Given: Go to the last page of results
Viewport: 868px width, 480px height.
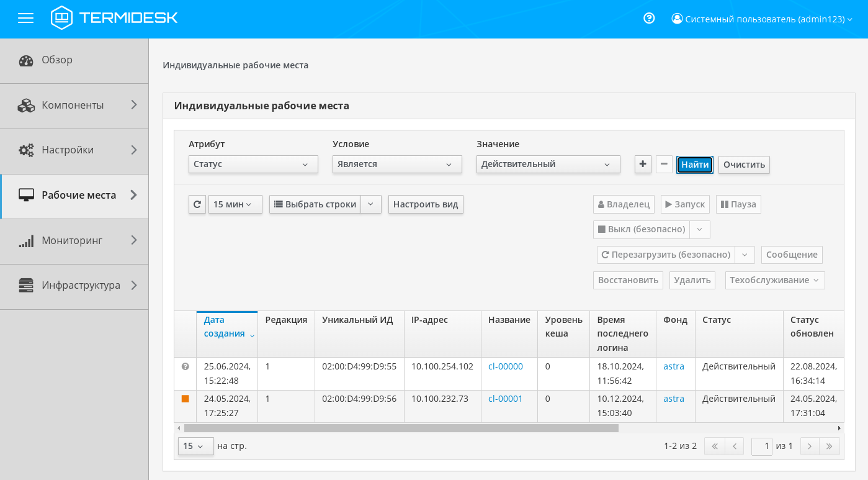Looking at the screenshot, I should pyautogui.click(x=830, y=446).
